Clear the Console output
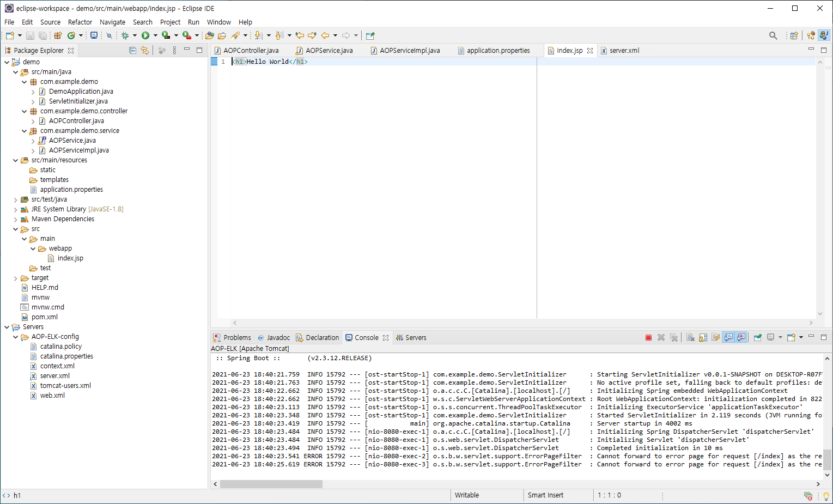The height and width of the screenshot is (504, 833). point(690,337)
